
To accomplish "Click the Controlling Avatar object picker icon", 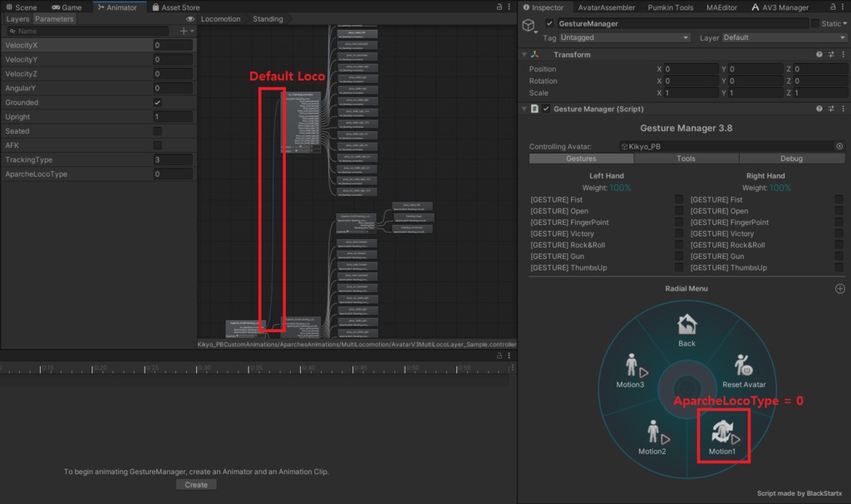I will [838, 145].
